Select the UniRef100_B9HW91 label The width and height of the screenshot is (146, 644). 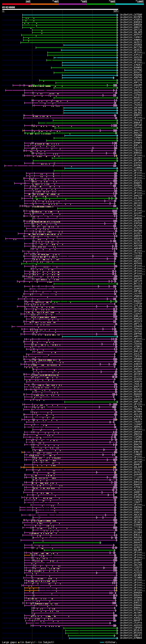[x=131, y=67]
